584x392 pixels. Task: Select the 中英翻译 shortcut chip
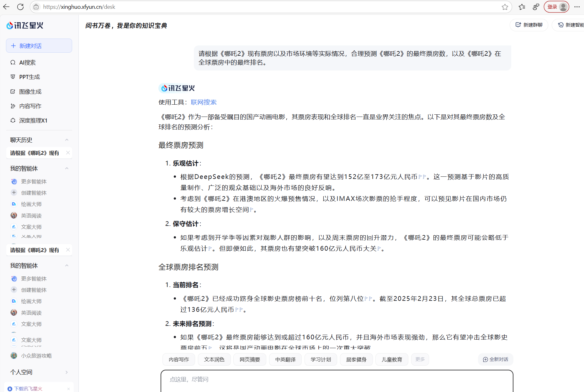point(285,359)
